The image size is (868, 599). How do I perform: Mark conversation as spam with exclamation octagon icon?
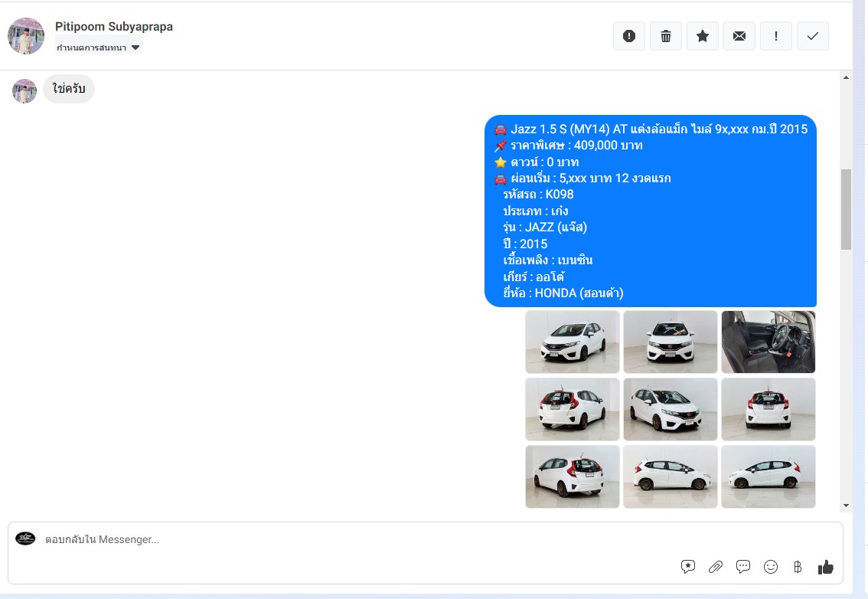(x=629, y=36)
